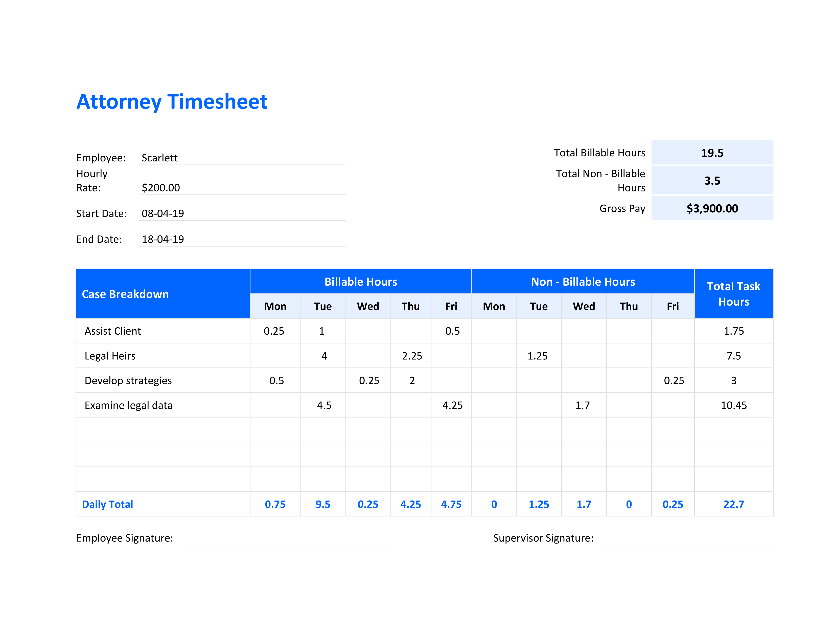Click Assist Client billable Friday cell 0.5
Image resolution: width=834 pixels, height=644 pixels.
(x=451, y=331)
